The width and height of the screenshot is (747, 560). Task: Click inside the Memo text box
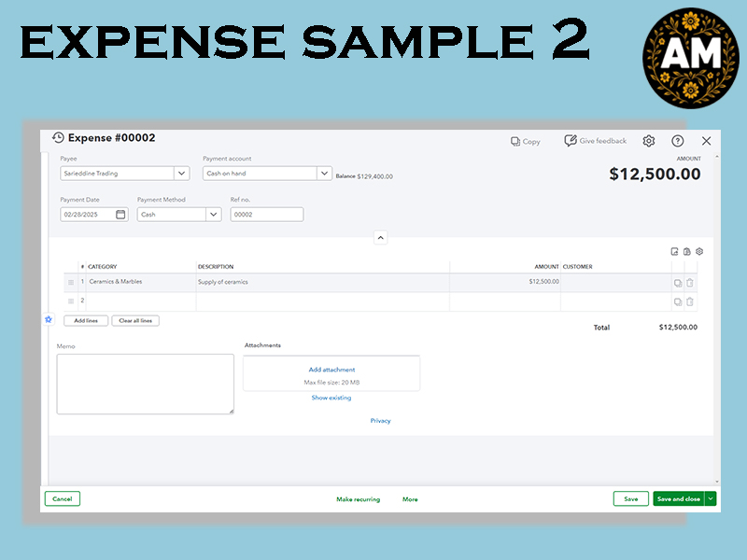[146, 384]
